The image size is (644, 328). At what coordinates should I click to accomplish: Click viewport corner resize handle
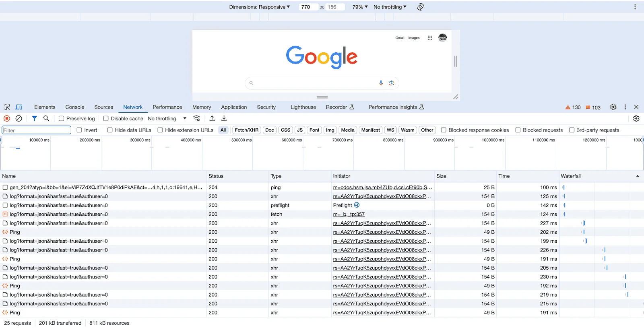[456, 97]
